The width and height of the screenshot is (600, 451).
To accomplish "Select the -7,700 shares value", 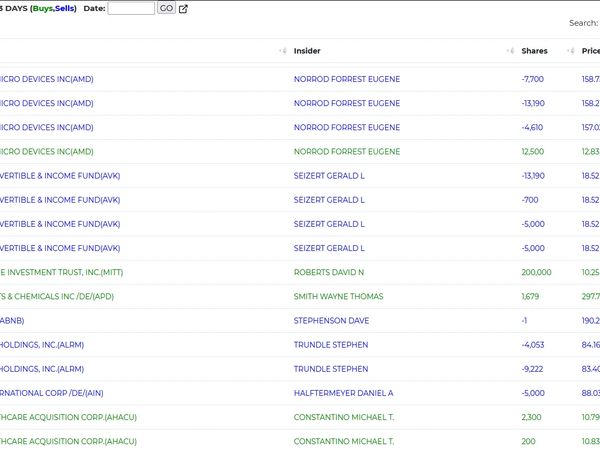I will (x=532, y=79).
